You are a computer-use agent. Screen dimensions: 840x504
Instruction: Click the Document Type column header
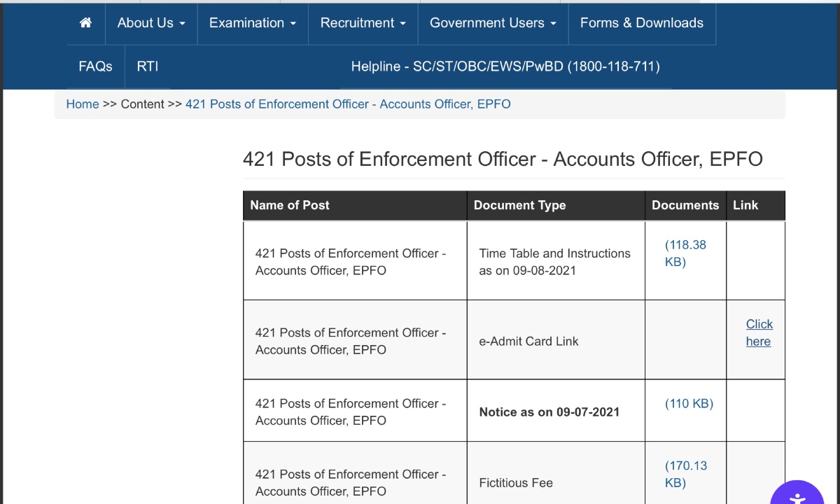519,205
